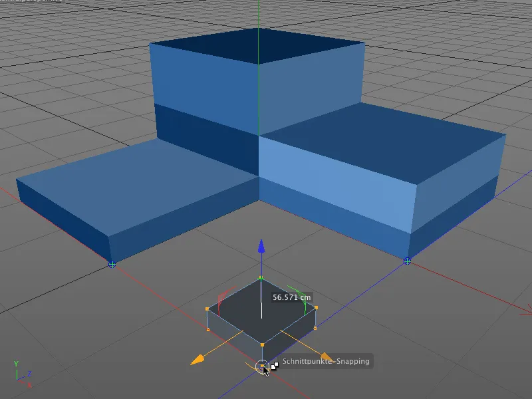Click the orange handle at the cube's lower-left corner

[x=208, y=329]
